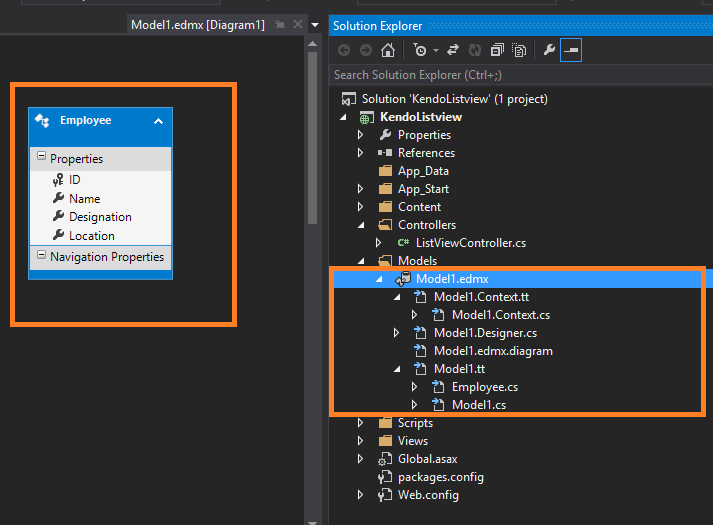Collapse the Navigation Properties section
713x525 pixels.
[x=41, y=256]
